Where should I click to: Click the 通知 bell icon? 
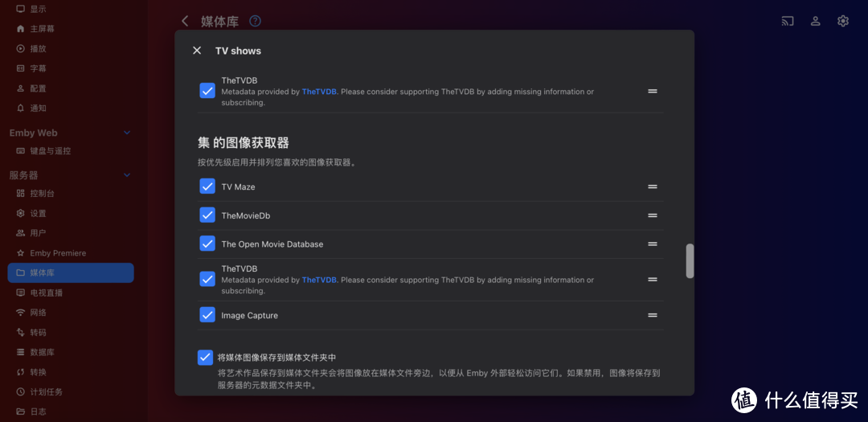click(20, 109)
